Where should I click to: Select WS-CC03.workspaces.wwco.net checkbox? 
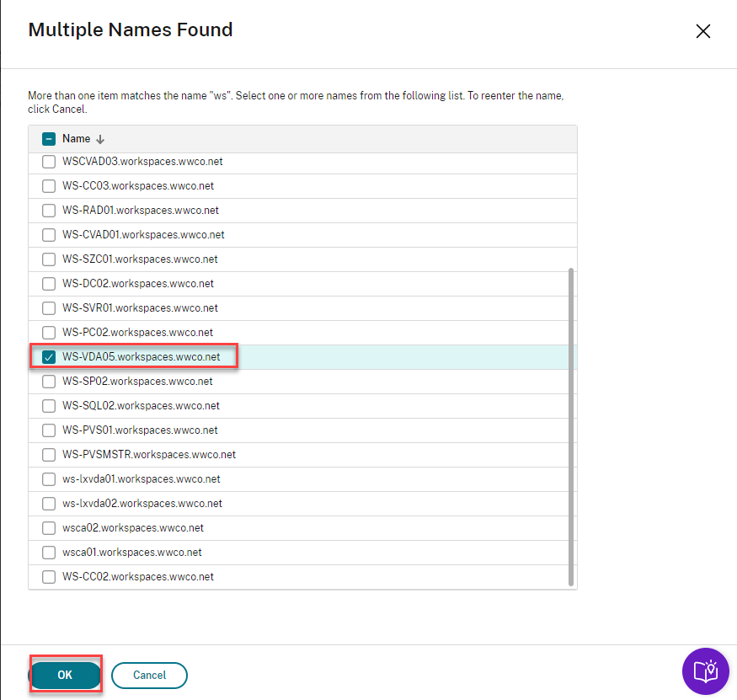tap(49, 186)
